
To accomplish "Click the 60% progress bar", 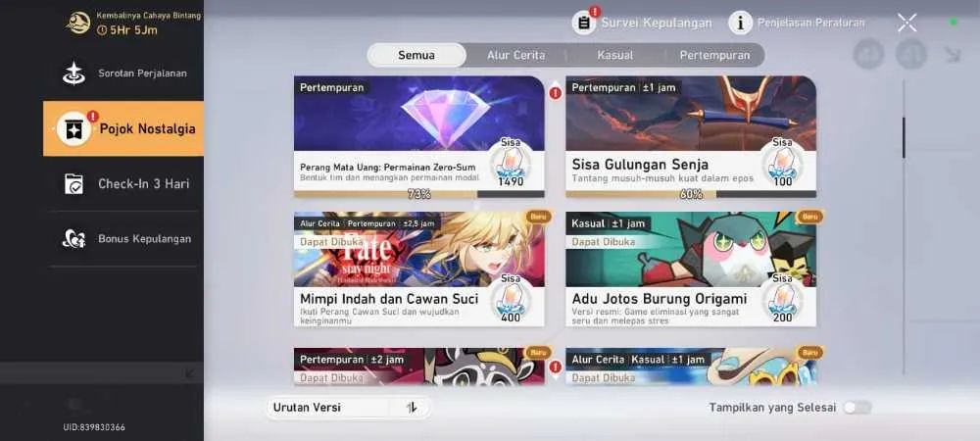I will 691,194.
